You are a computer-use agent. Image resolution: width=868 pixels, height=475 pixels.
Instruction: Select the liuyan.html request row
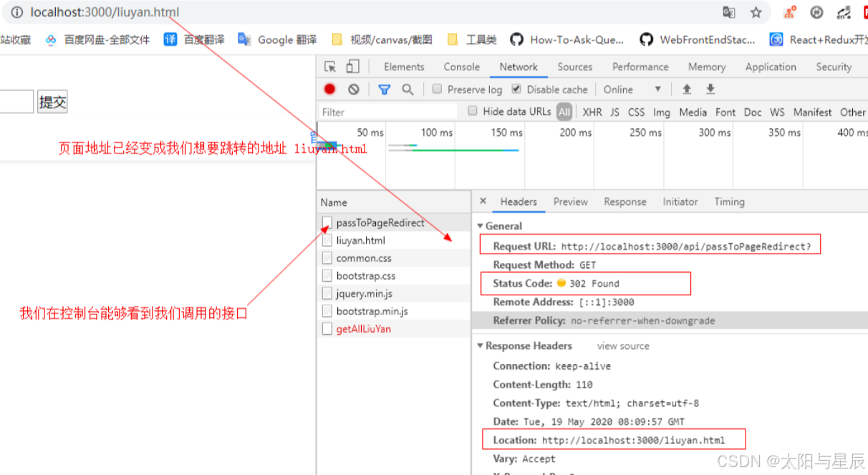pyautogui.click(x=394, y=241)
